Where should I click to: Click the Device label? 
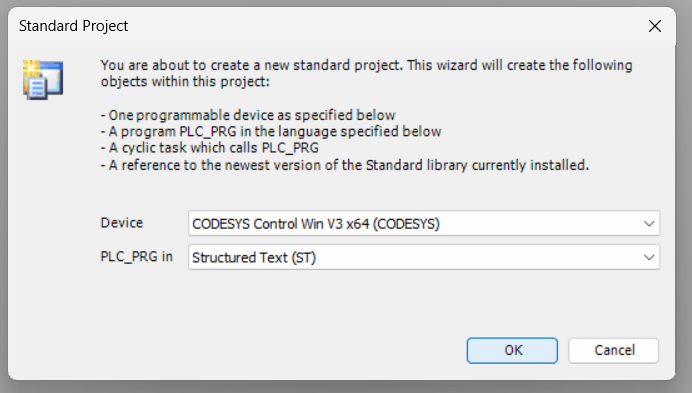click(122, 223)
